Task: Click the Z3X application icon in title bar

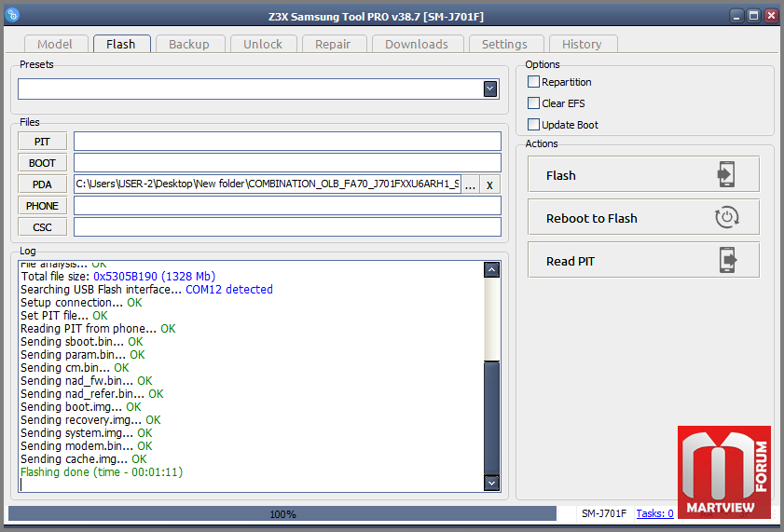Action: tap(12, 15)
